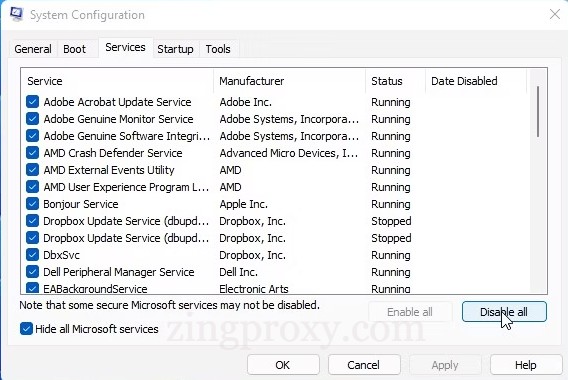This screenshot has width=568, height=380.
Task: Click Running status of DbxSvc
Action: pos(391,255)
